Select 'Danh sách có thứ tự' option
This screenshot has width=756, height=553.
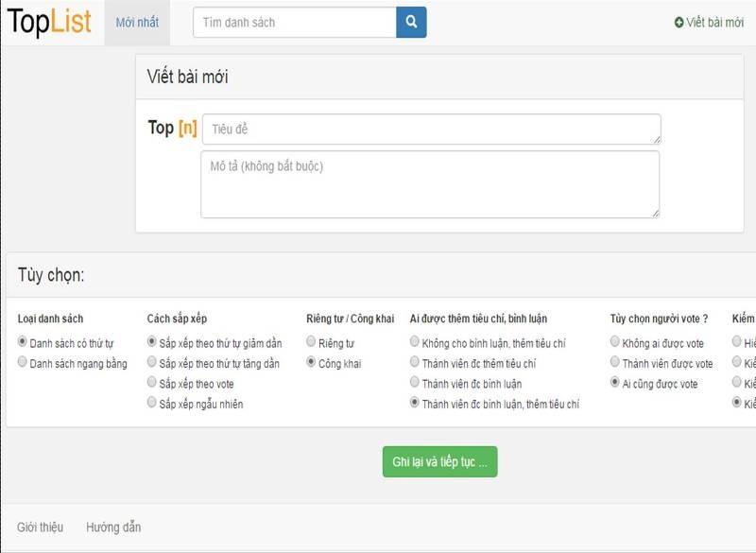24,342
